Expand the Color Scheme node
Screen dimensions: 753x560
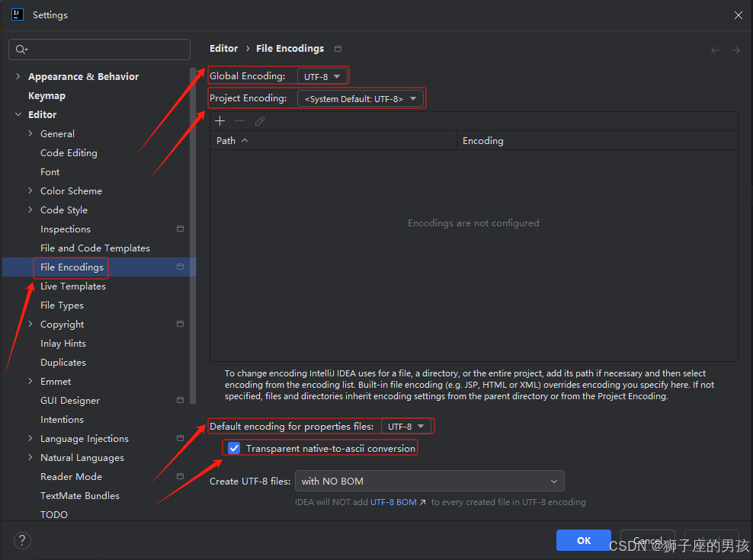point(30,190)
